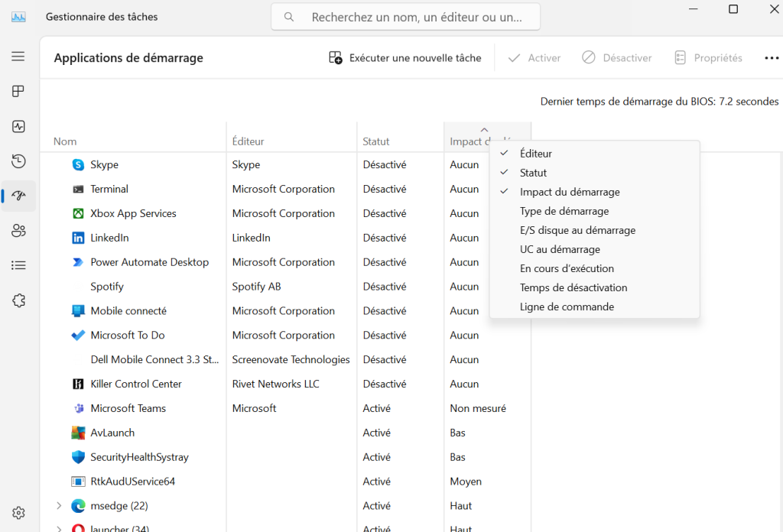Click the Microsoft To Do checkmark icon
The image size is (783, 532).
click(x=78, y=336)
